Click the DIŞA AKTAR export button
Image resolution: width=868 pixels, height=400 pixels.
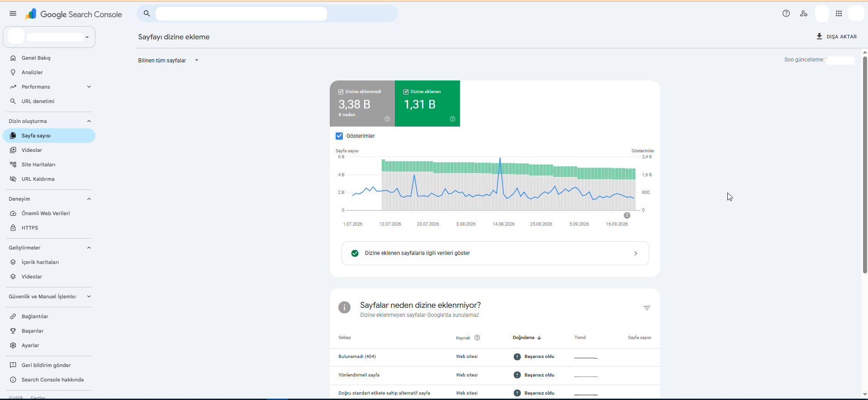(x=836, y=37)
